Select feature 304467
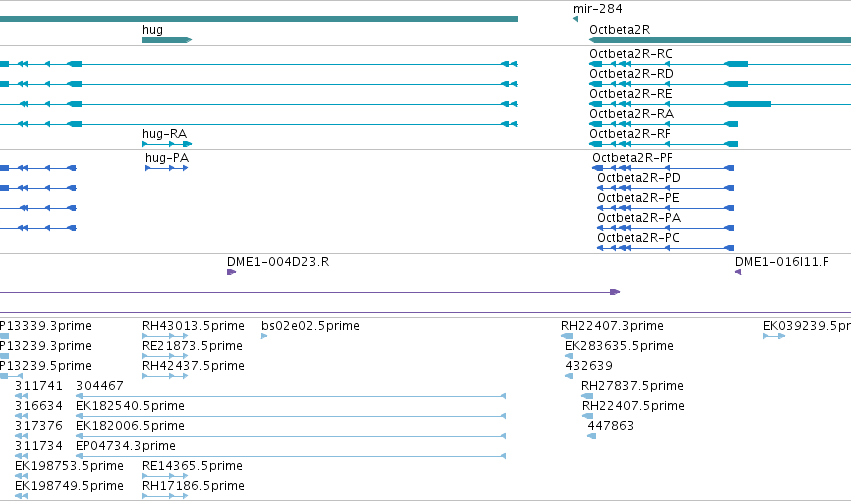This screenshot has width=851, height=501. [100, 386]
